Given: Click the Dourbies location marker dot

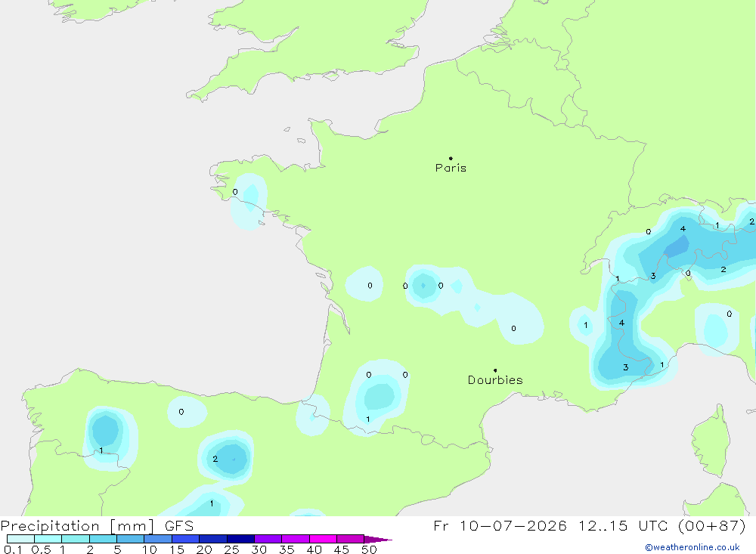Looking at the screenshot, I should click(x=495, y=370).
